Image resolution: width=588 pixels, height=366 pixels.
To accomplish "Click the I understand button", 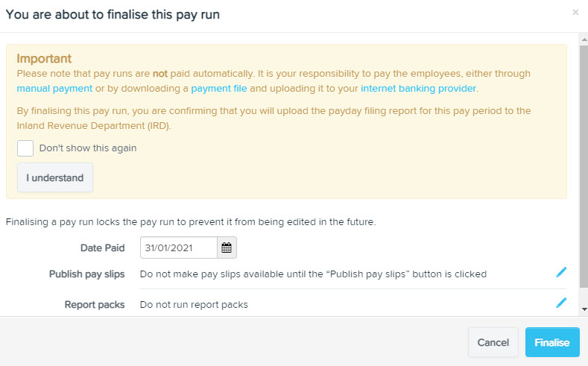I will 55,177.
